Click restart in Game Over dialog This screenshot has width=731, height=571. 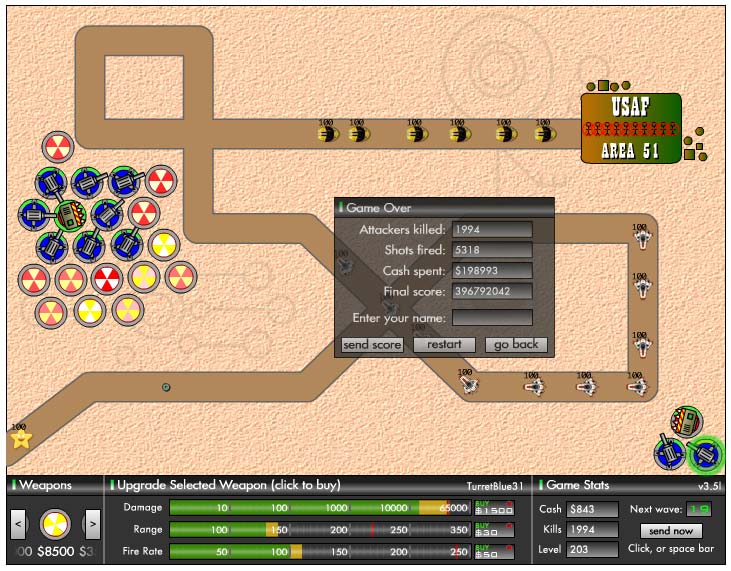pos(444,344)
